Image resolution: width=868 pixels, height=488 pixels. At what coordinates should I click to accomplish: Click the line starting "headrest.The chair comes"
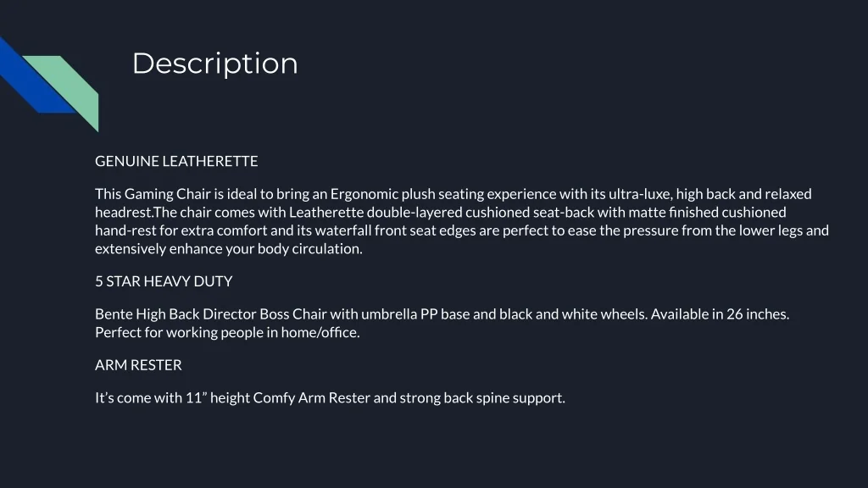pyautogui.click(x=440, y=212)
